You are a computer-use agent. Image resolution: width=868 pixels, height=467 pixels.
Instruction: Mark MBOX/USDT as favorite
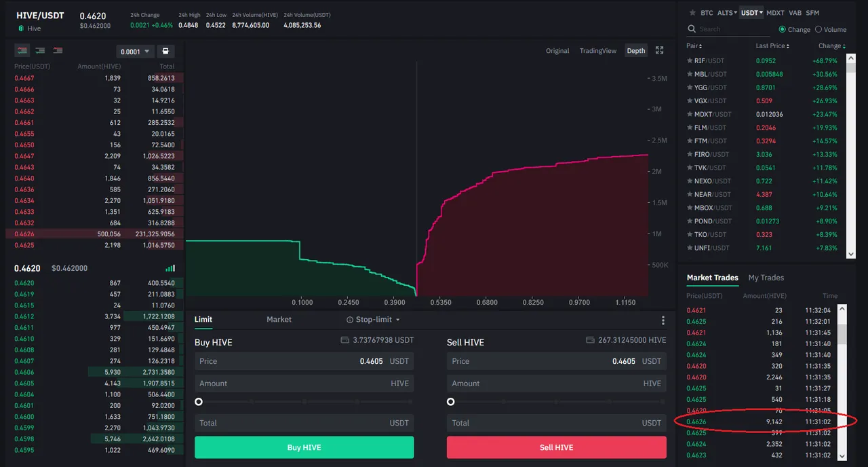click(x=690, y=208)
